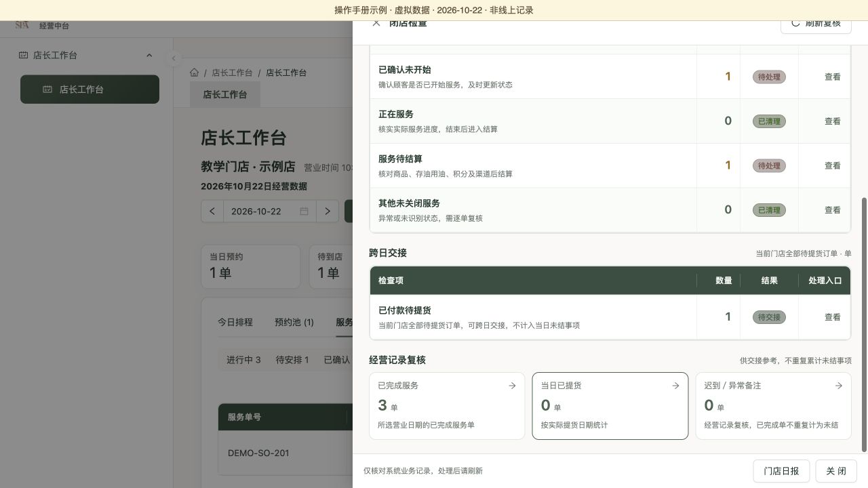Select 店长工作台 page tab
The width and height of the screenshot is (868, 488).
coord(225,94)
